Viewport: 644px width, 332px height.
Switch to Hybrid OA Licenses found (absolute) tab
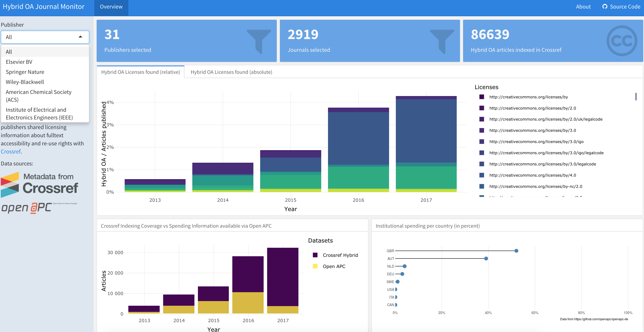click(231, 72)
